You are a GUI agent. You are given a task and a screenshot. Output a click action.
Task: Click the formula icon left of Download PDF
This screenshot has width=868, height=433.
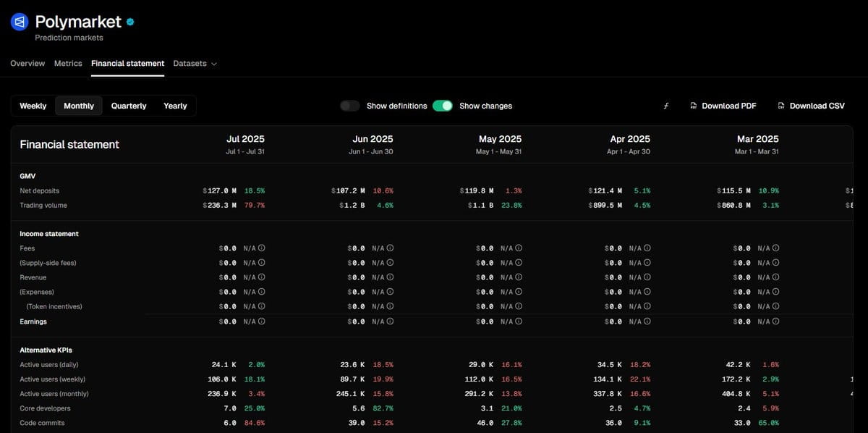pyautogui.click(x=666, y=106)
